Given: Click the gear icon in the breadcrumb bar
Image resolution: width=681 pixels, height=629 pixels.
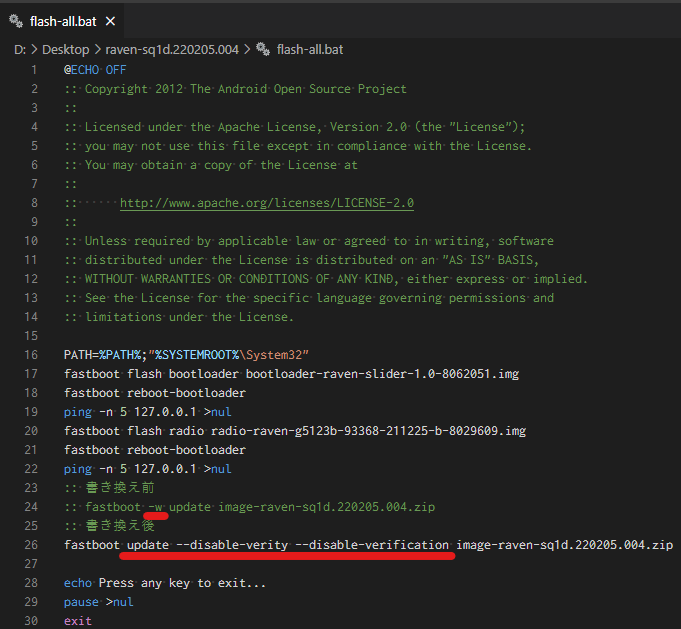Looking at the screenshot, I should pos(263,48).
